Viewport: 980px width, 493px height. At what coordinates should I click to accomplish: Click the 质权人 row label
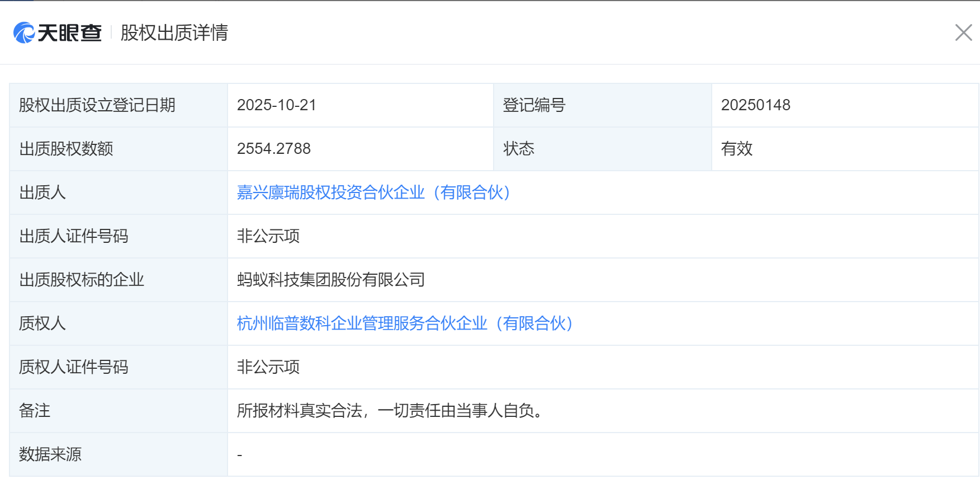coord(42,323)
